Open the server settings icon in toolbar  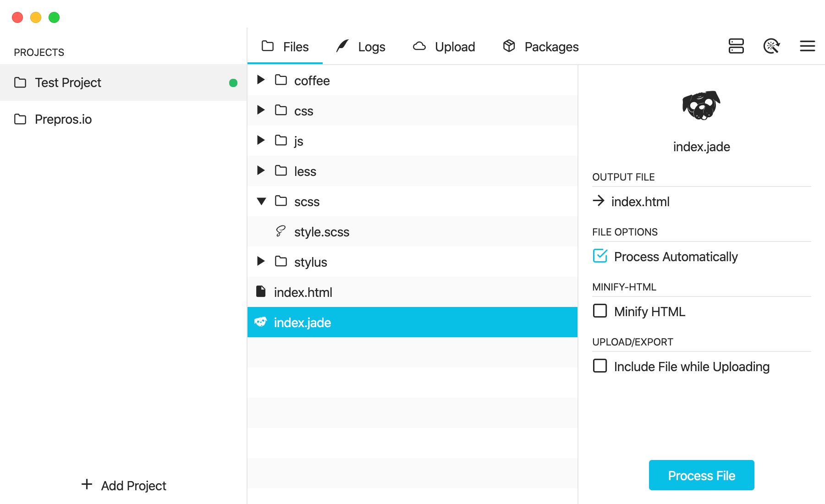[736, 46]
